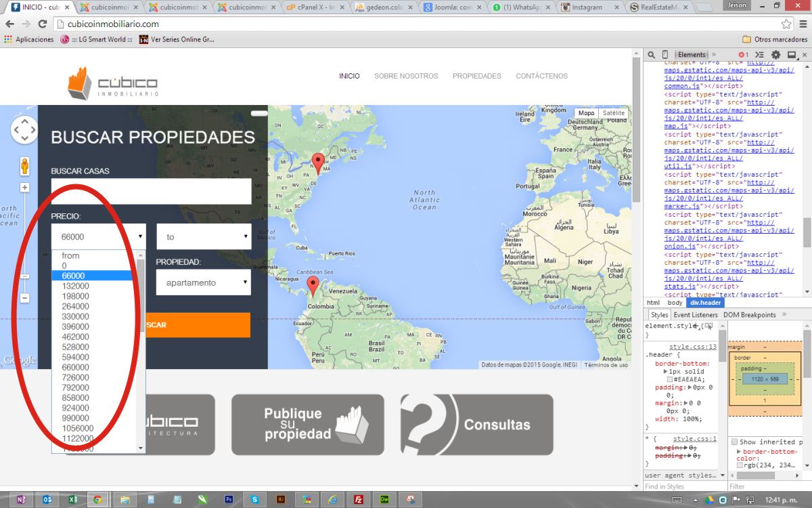The image size is (812, 508).
Task: Open Skype from the taskbar
Action: tap(255, 500)
